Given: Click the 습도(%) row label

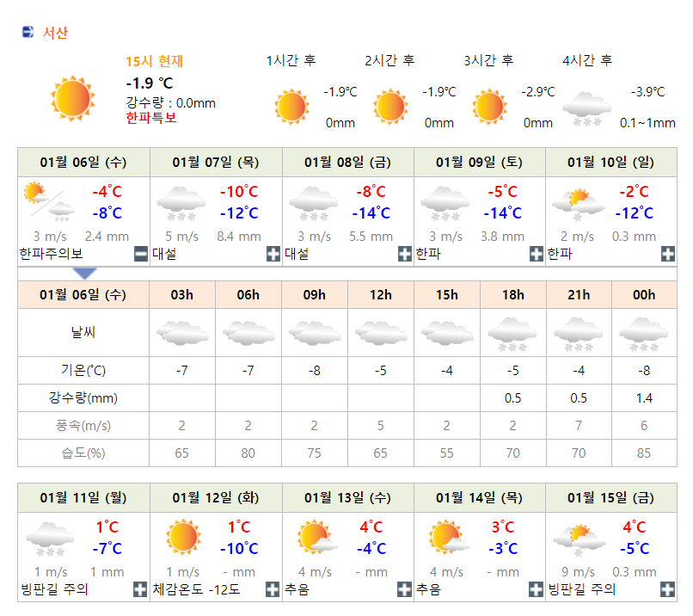Looking at the screenshot, I should point(83,453).
